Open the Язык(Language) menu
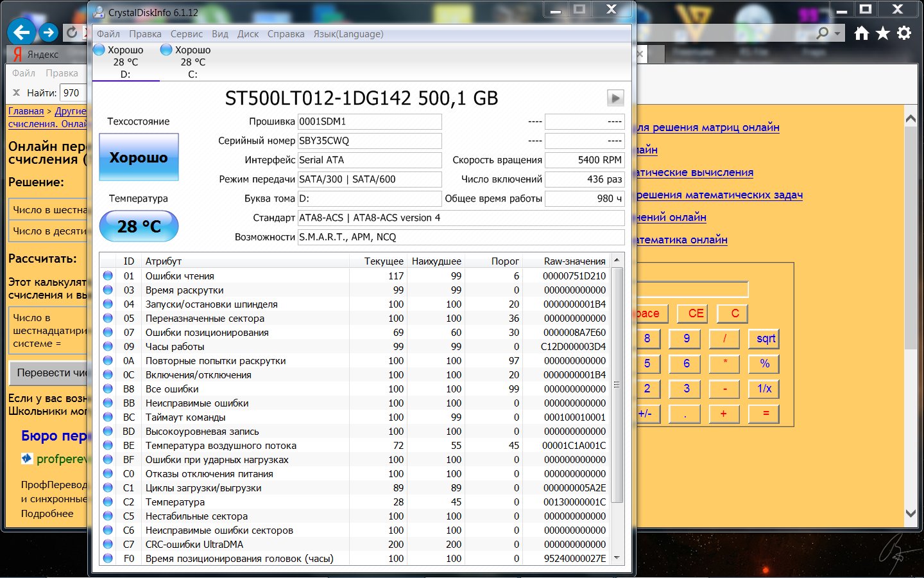Viewport: 924px width, 578px height. pyautogui.click(x=348, y=34)
